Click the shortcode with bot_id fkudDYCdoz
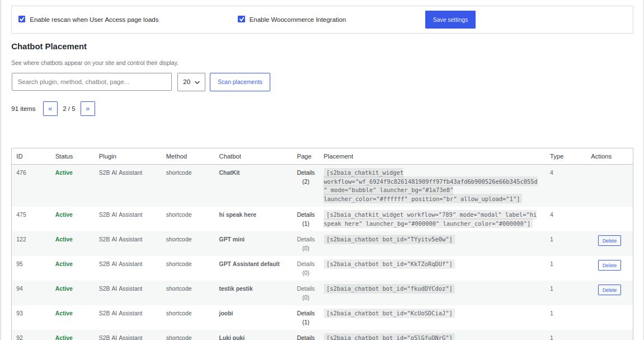Viewport: 644px width, 340px height. [x=389, y=288]
